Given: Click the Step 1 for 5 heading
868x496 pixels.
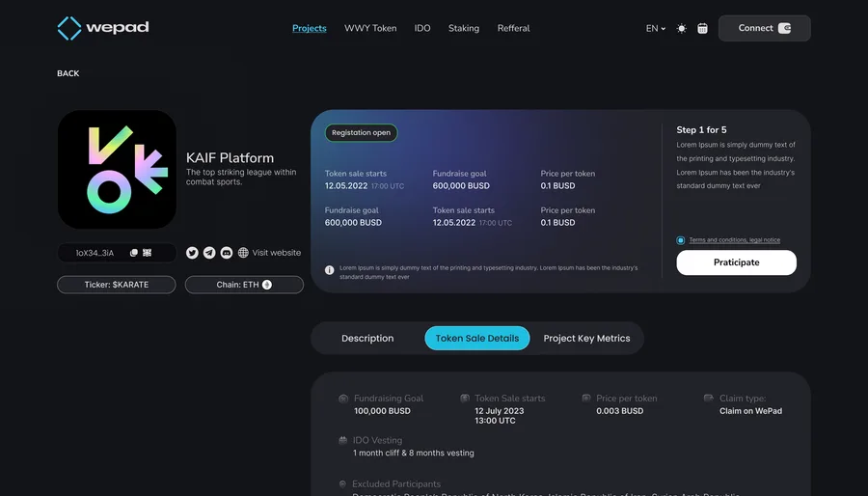Looking at the screenshot, I should tap(701, 129).
